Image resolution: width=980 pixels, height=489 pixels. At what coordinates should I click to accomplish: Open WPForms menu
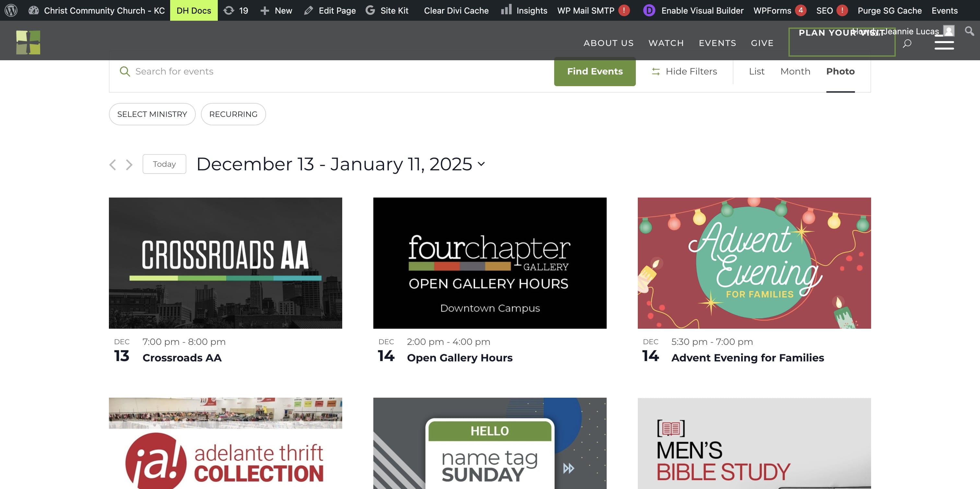772,10
